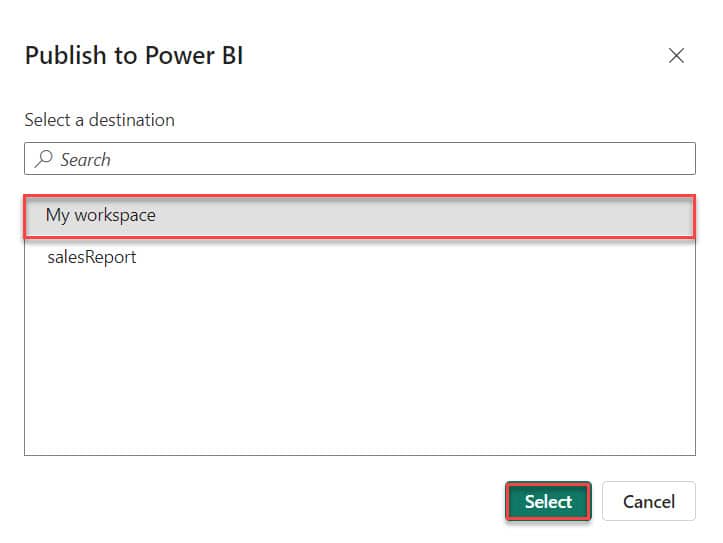
Task: Close the Publish to Power BI dialog
Action: pos(676,56)
